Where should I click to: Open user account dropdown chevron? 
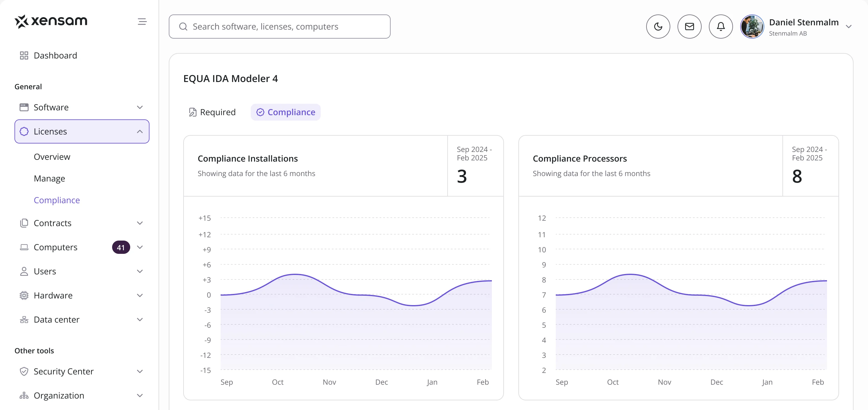tap(848, 27)
